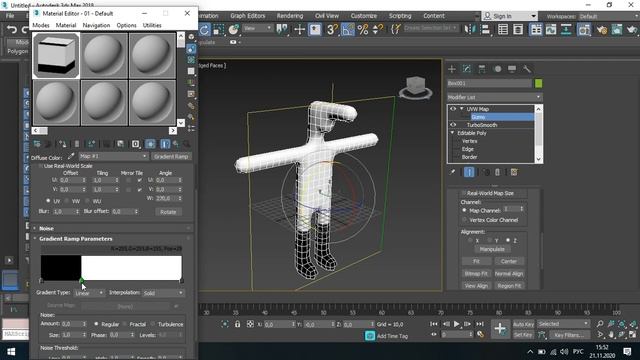Open the Align tool icon
Screen dimensions: 640x360
(486, 29)
